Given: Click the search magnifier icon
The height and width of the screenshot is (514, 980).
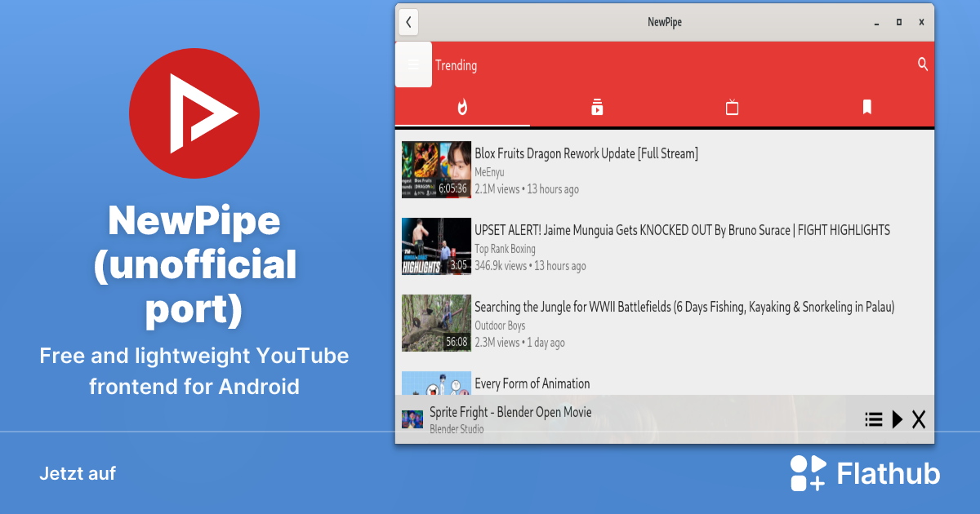Looking at the screenshot, I should (923, 64).
